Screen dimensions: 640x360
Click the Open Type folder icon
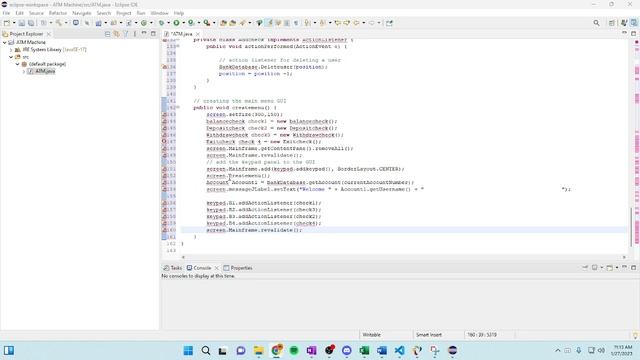tap(223, 23)
